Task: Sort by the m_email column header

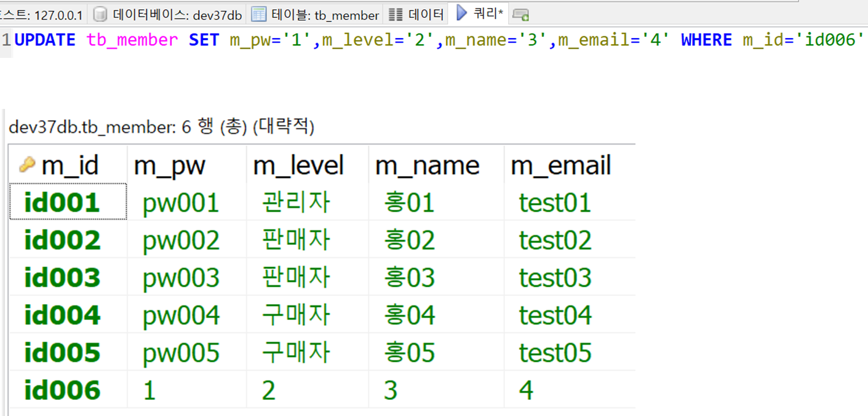Action: coord(569,165)
